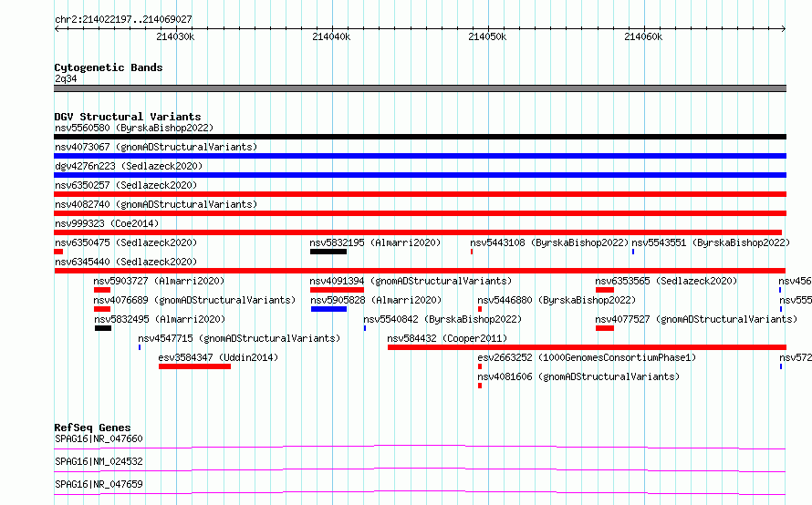
Task: Click nsv5543551 (ByrskaBishop2022) label
Action: [x=711, y=242]
